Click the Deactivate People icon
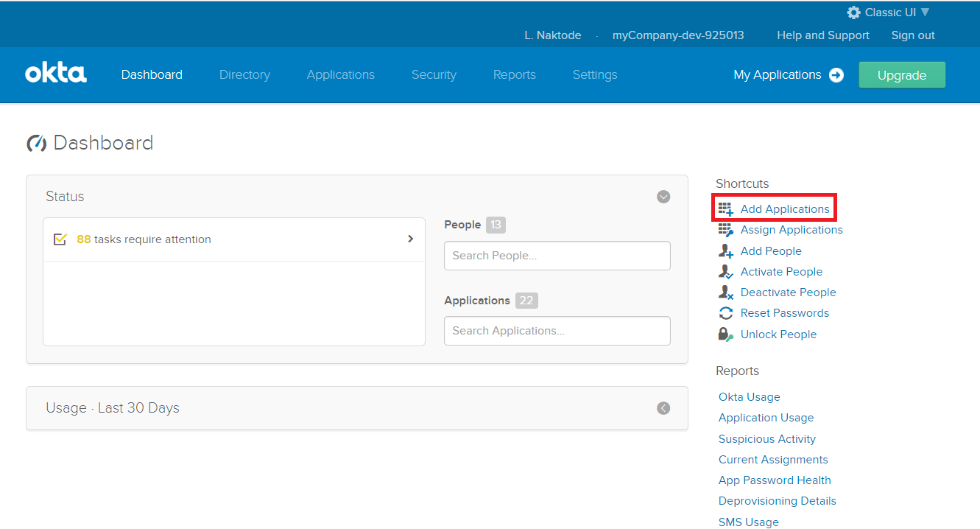 pos(726,292)
